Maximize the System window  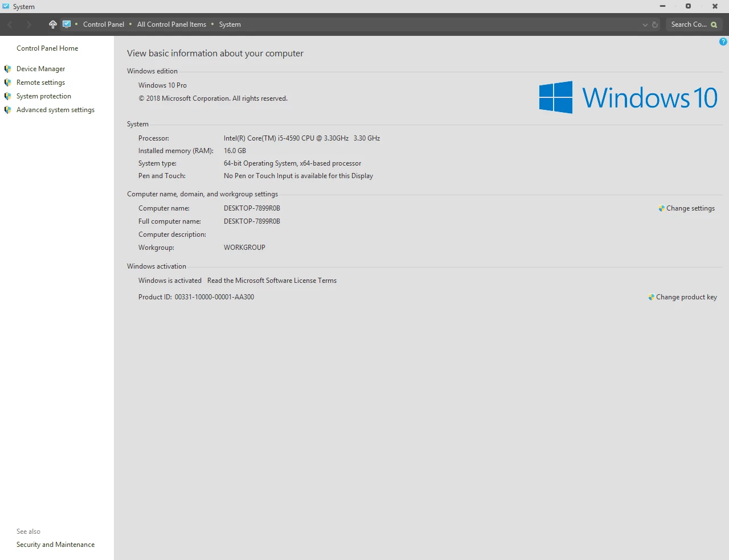point(688,6)
